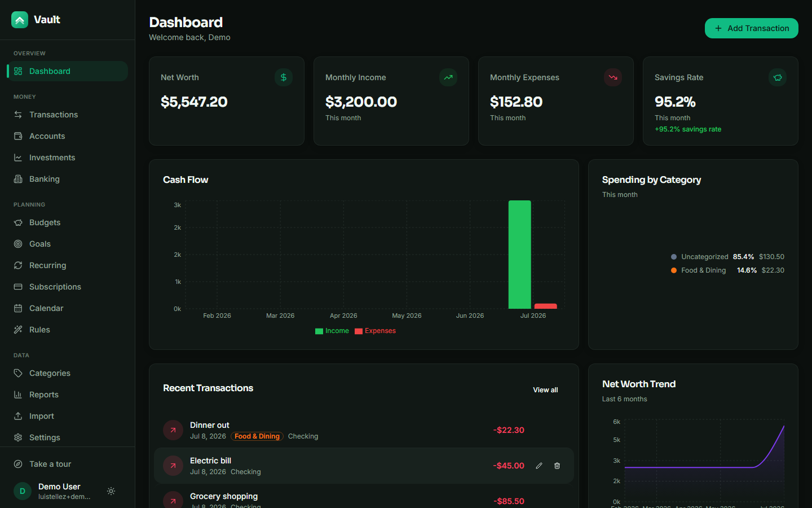Click the Categories tag icon
Screen dimensions: 812x508
tap(18, 373)
